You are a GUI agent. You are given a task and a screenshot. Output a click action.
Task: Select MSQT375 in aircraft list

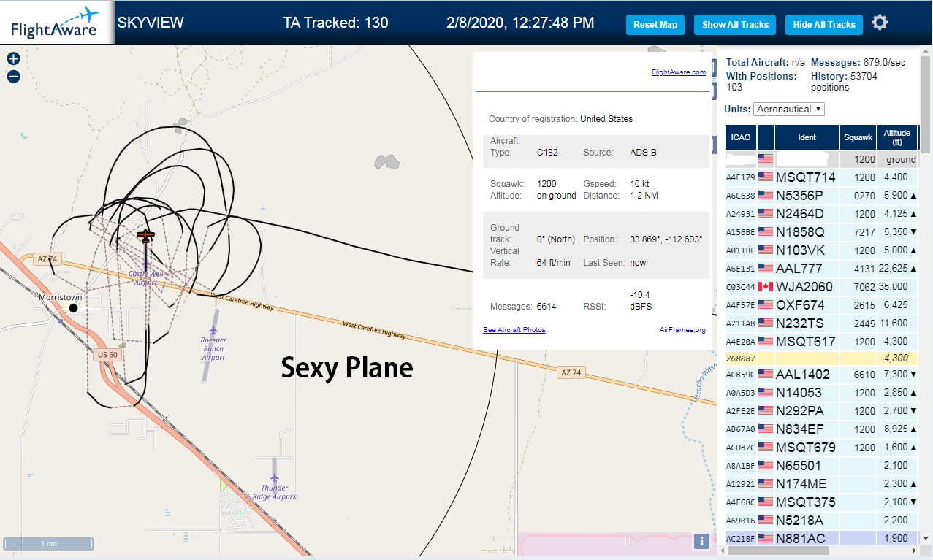point(822,502)
